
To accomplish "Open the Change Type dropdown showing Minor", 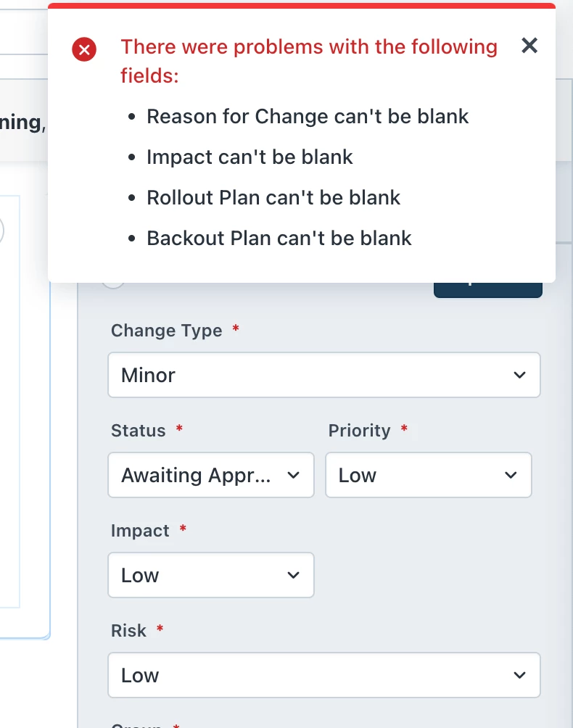I will coord(324,375).
